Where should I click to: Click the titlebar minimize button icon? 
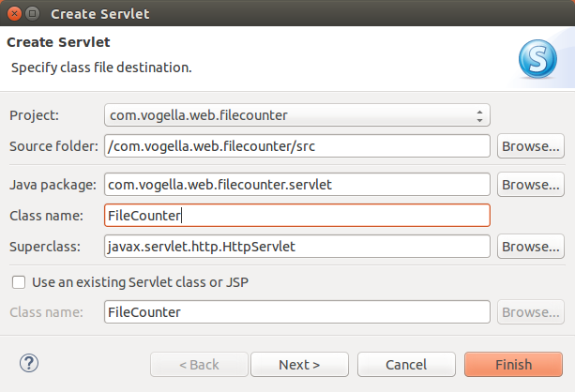[32, 14]
